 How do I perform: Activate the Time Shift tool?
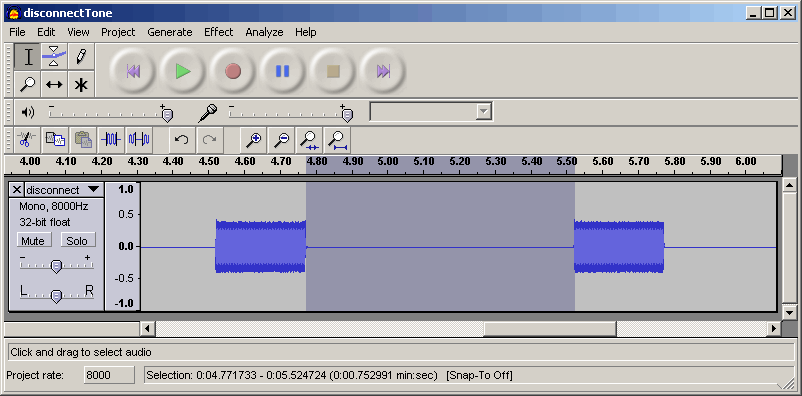coord(54,84)
